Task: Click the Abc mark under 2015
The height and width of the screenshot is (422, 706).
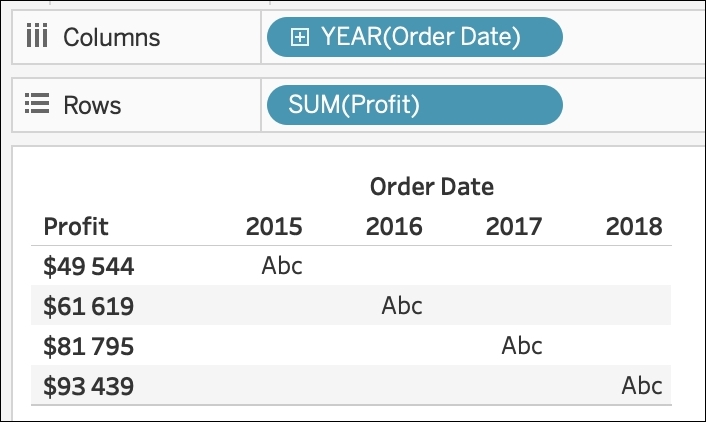Action: pos(282,266)
